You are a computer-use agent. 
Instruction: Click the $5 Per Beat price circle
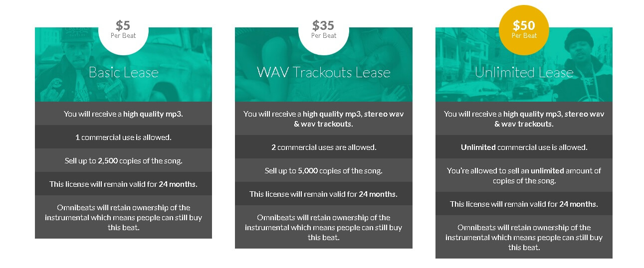pyautogui.click(x=123, y=30)
